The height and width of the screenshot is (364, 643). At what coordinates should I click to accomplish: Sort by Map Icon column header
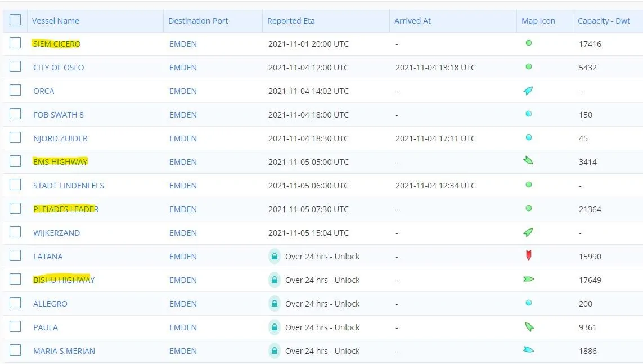click(538, 21)
